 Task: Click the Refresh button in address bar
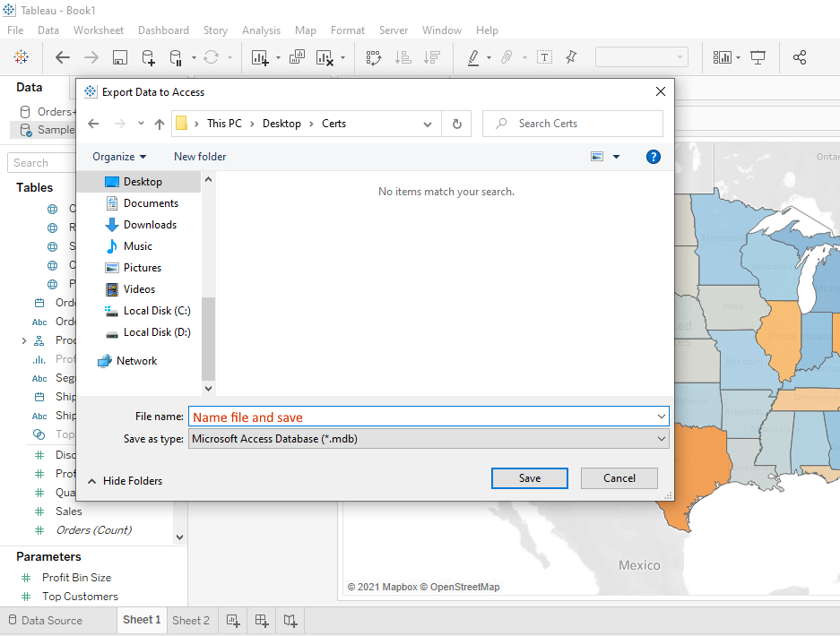(457, 125)
